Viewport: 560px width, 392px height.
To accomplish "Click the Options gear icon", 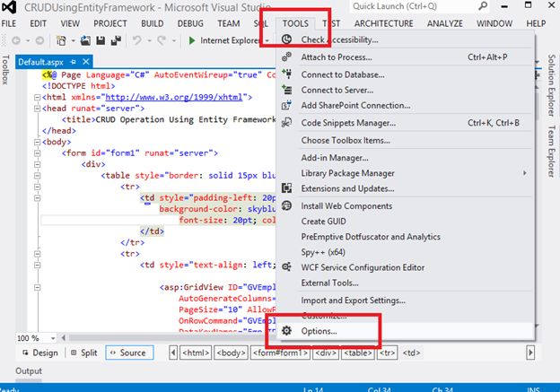I will pos(286,331).
